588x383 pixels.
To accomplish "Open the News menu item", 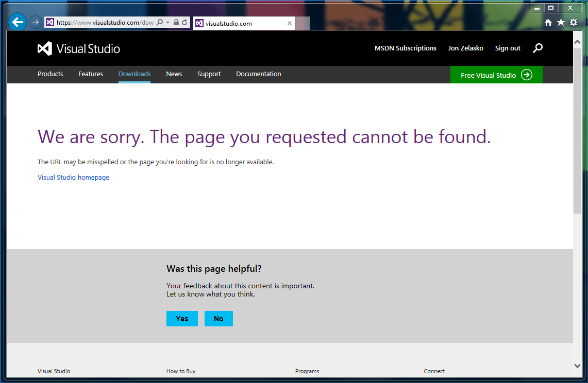I will click(174, 74).
